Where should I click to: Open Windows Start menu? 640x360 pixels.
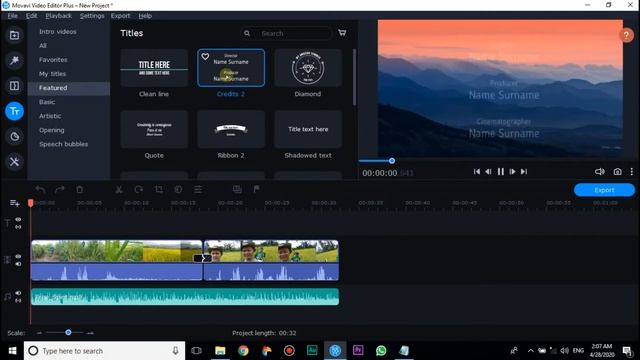point(12,351)
